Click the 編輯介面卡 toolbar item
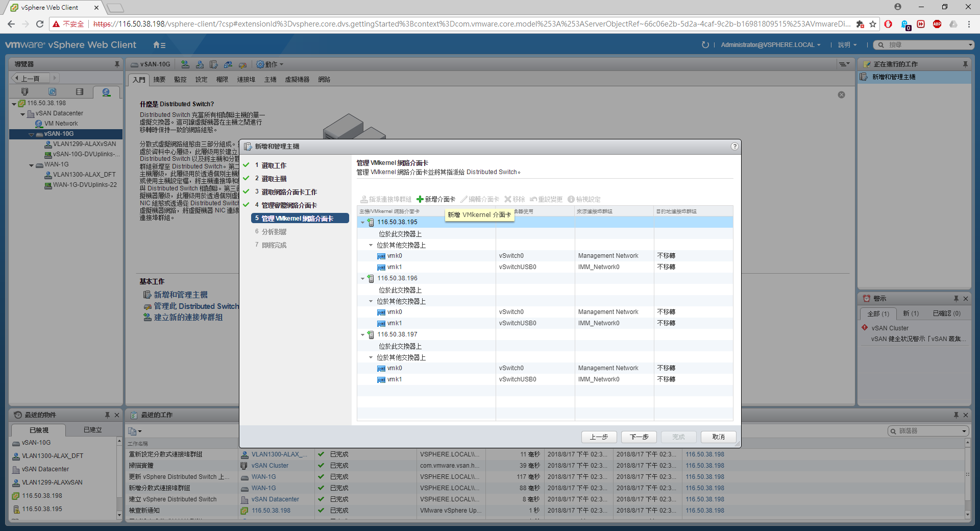Viewport: 980px width, 531px height. click(x=480, y=199)
